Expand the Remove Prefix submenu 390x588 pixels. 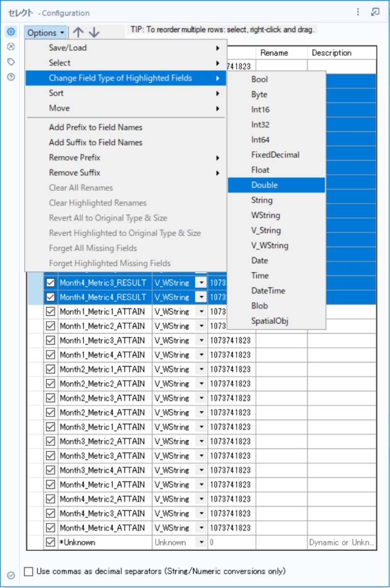(125, 157)
